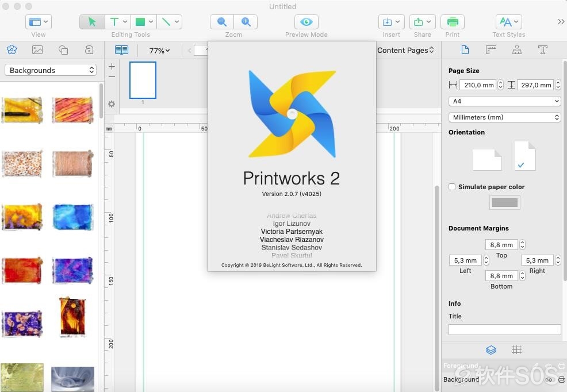Select the Line drawing tool
Screen dimensions: 567x392
[169, 22]
